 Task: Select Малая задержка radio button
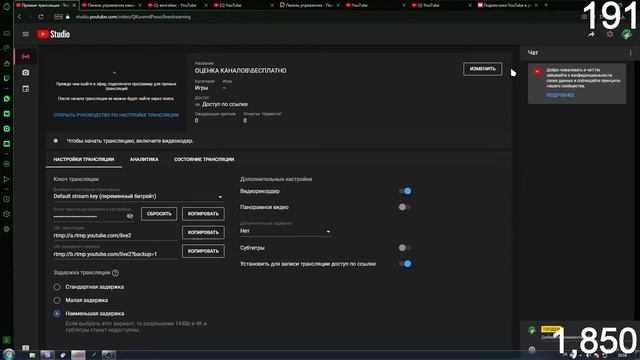(x=57, y=300)
